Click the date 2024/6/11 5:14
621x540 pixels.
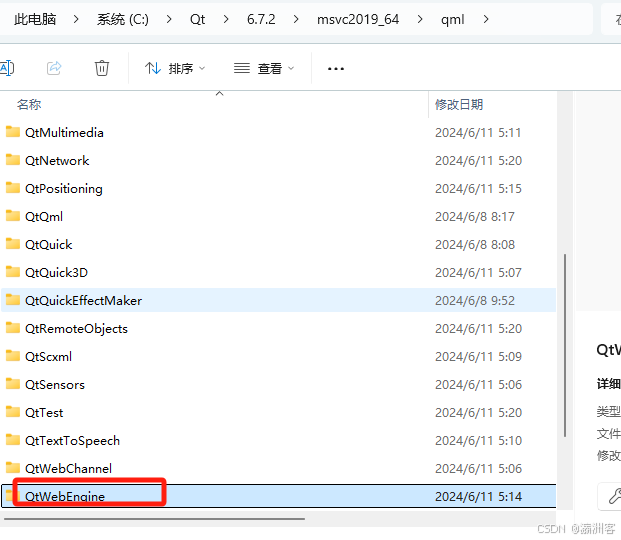[478, 496]
